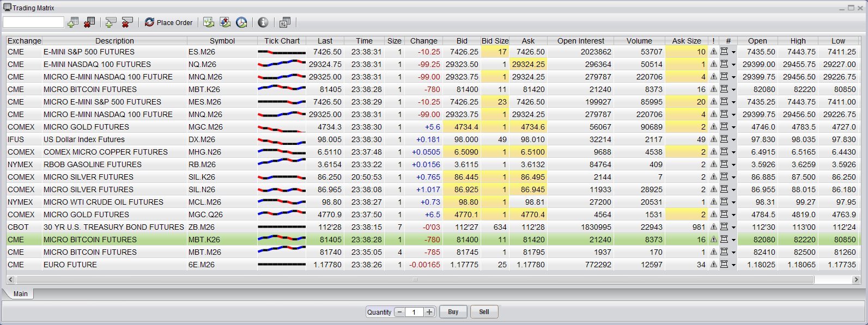
Task: Select the E-MINI NASDAQ 100 FUTURES description cell
Action: tap(114, 64)
